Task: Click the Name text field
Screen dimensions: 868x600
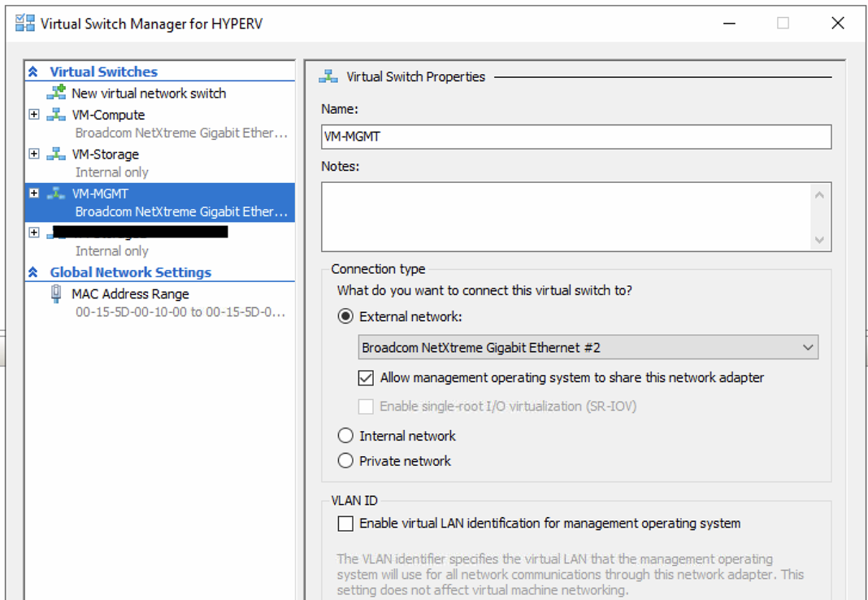Action: coord(575,137)
